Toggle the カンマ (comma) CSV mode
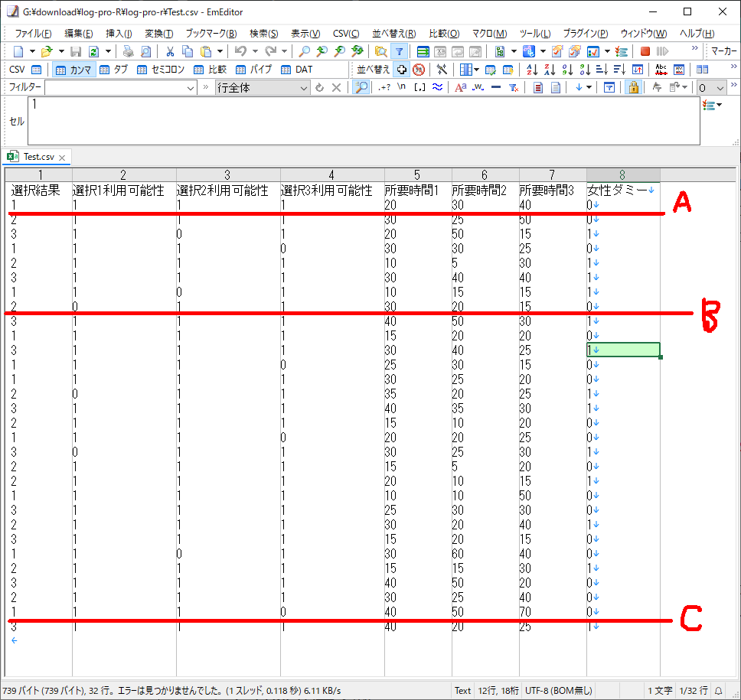 coord(73,70)
